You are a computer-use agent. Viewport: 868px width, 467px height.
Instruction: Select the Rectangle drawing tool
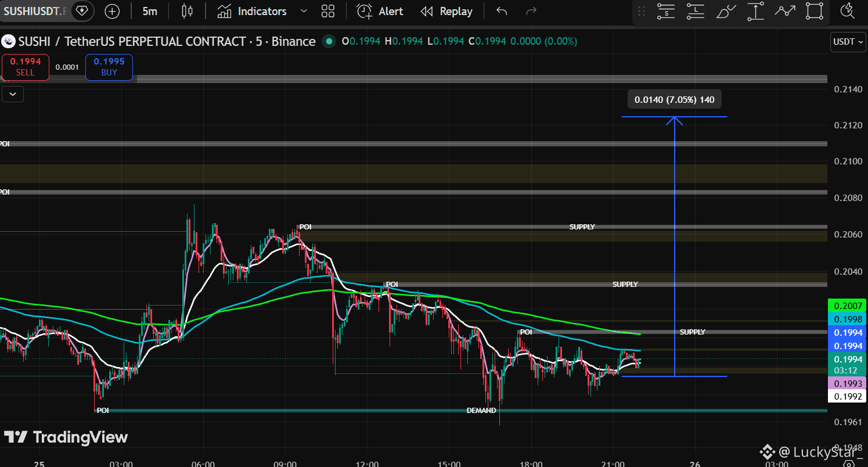tap(815, 11)
